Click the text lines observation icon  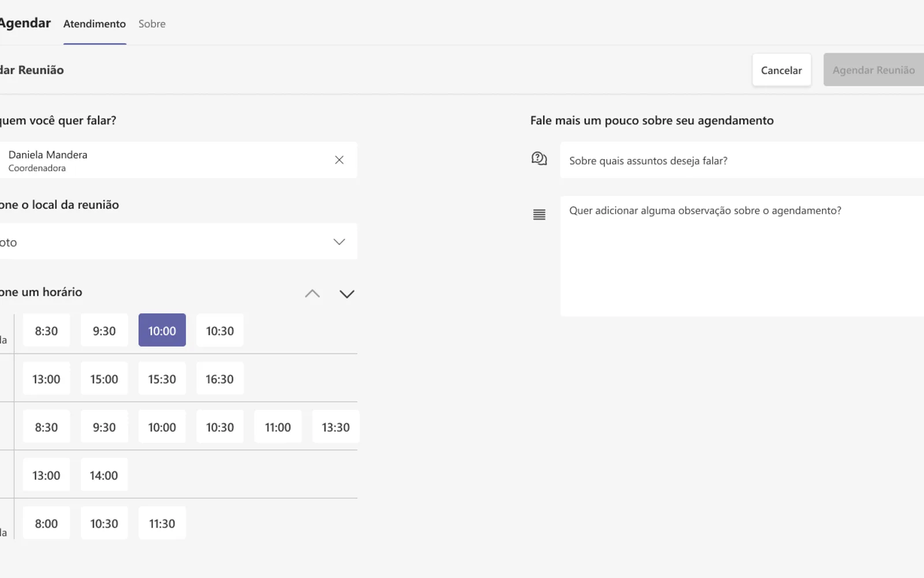[539, 214]
